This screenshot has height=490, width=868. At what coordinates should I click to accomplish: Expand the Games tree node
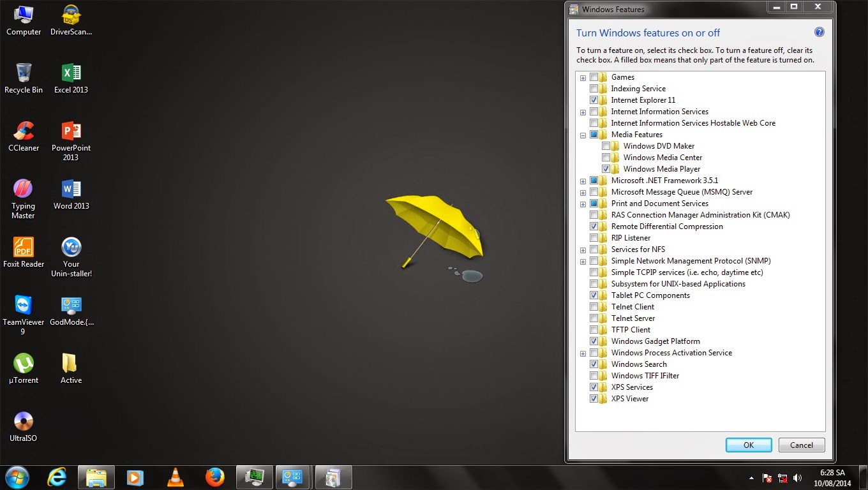tap(583, 78)
